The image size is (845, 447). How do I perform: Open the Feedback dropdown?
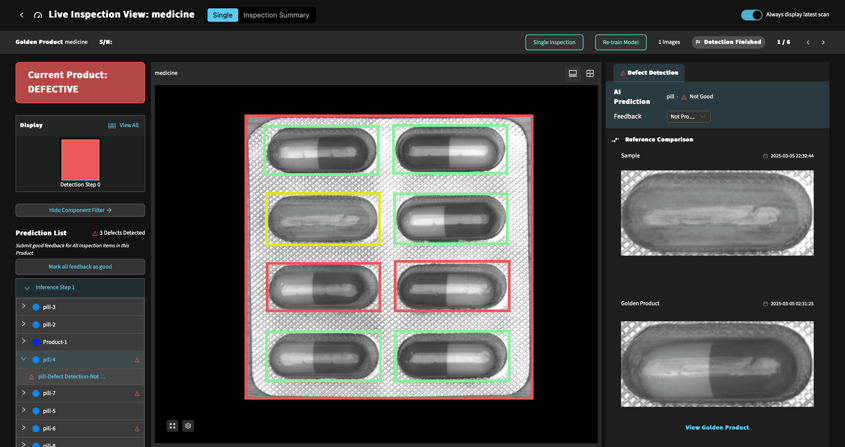(688, 117)
